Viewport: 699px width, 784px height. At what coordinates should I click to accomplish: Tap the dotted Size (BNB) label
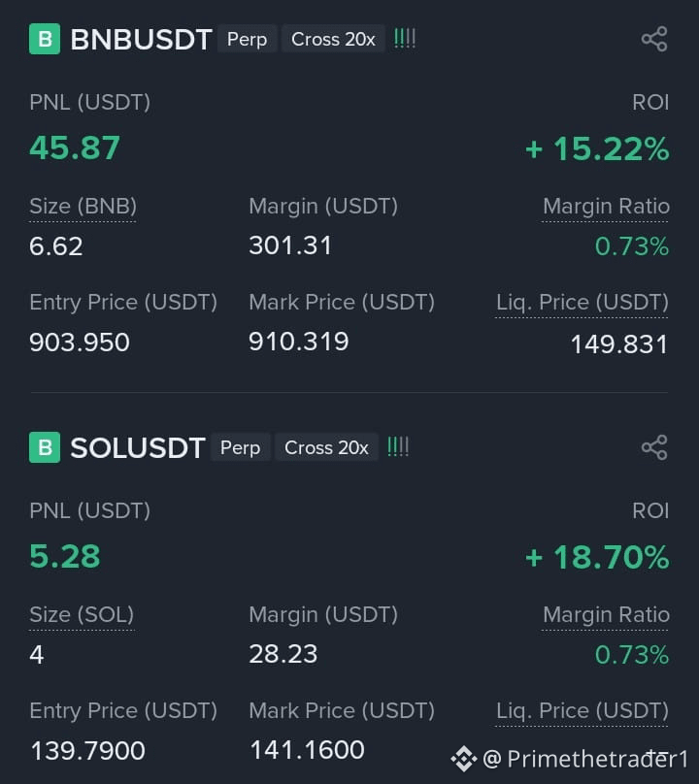[83, 207]
